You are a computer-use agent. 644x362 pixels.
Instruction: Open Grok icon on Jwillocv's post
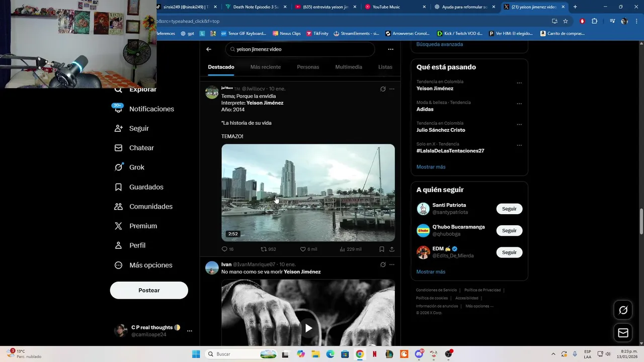(383, 89)
